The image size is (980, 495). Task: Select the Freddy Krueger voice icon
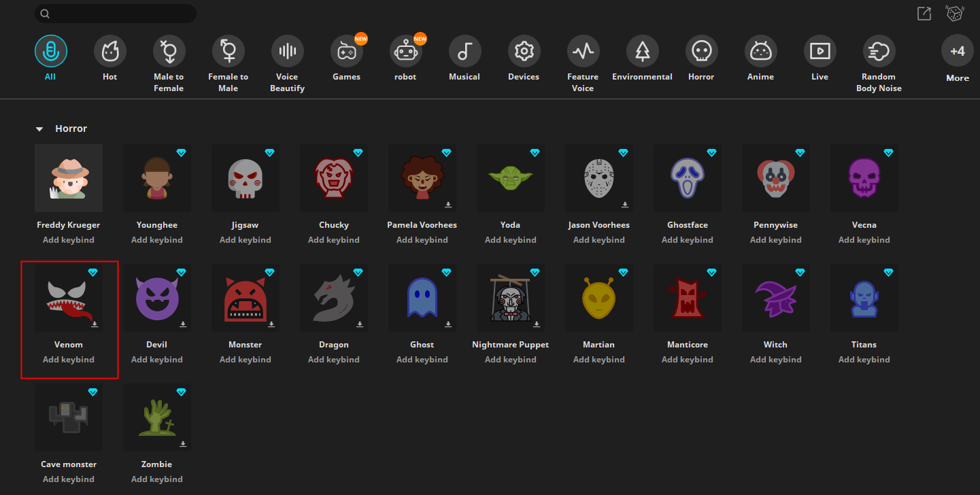click(69, 178)
